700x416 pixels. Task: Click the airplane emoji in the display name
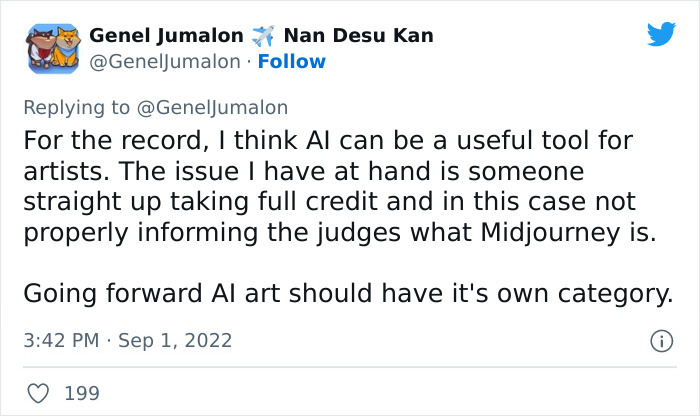point(264,36)
